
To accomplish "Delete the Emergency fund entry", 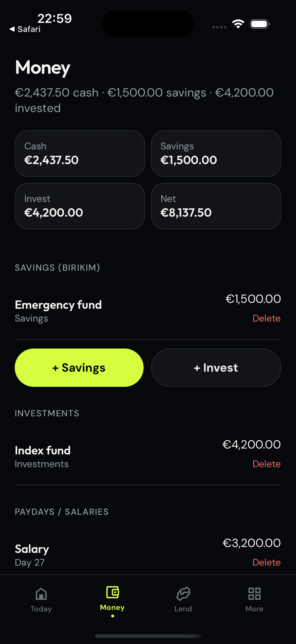I will pyautogui.click(x=267, y=318).
